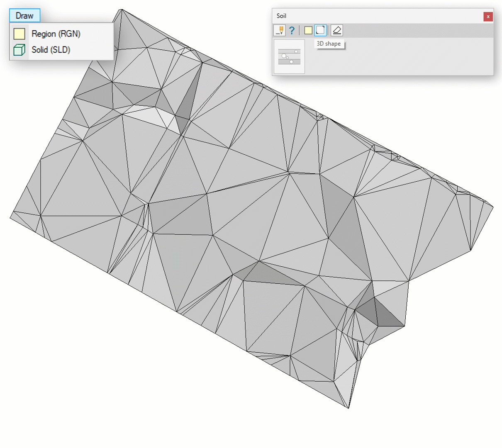This screenshot has width=502, height=448.
Task: Click the yellow square swatch beside Region
Action: 19,34
